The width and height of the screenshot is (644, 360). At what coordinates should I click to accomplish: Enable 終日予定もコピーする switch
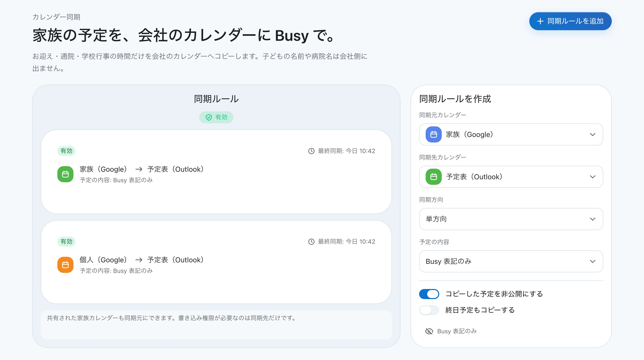click(429, 310)
